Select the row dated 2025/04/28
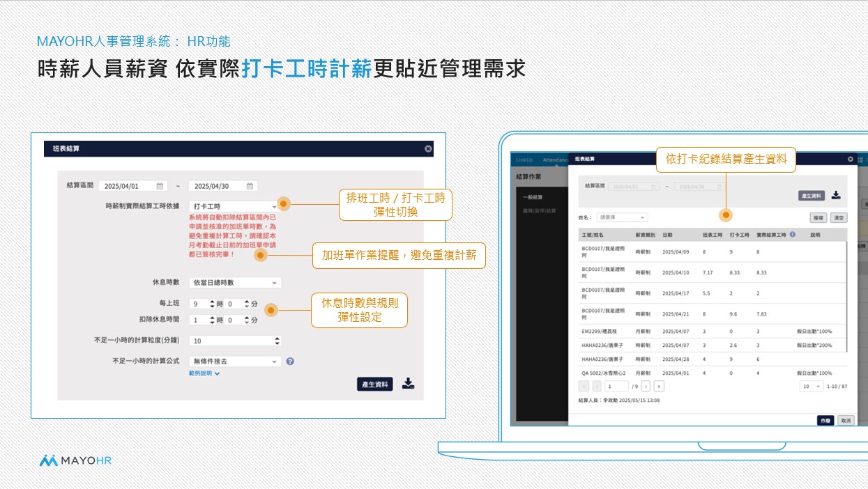 [712, 359]
